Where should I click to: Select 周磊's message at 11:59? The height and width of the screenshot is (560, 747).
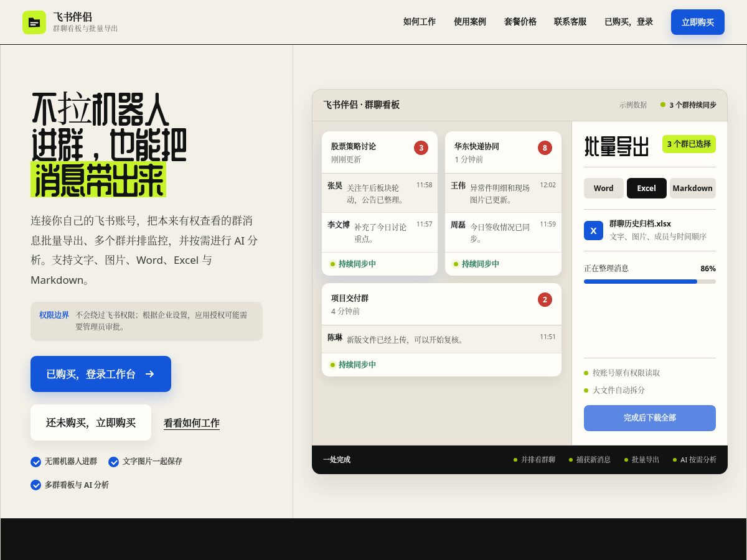[503, 232]
